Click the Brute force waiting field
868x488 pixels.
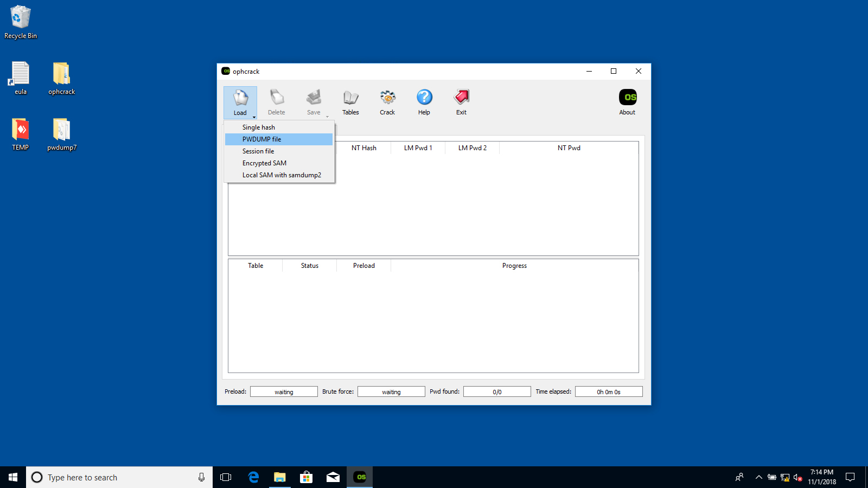[x=391, y=391]
